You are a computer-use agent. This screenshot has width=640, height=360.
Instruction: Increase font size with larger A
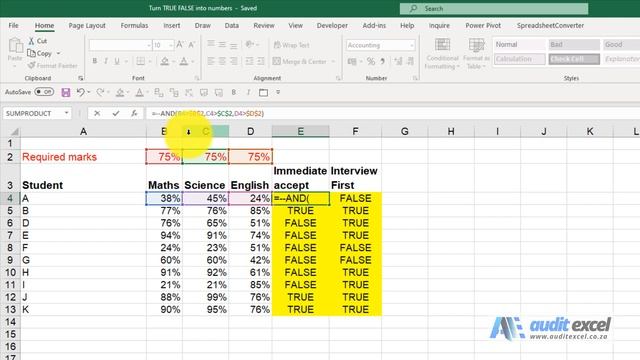180,45
